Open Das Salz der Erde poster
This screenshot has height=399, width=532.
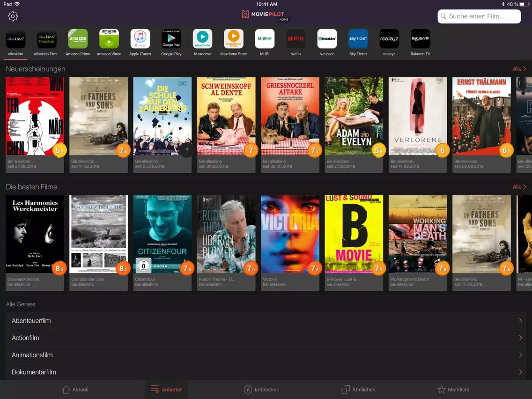coord(98,234)
